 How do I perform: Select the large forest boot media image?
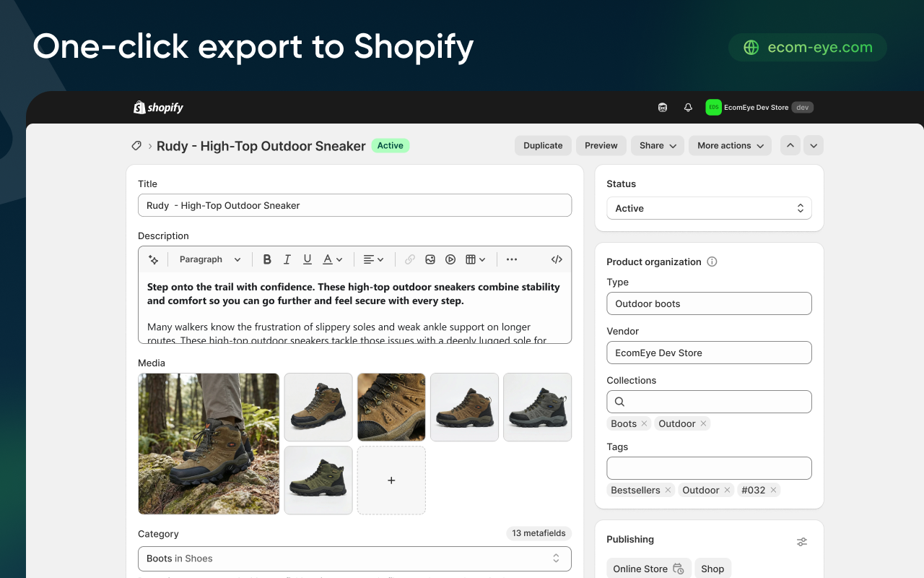[x=209, y=444]
